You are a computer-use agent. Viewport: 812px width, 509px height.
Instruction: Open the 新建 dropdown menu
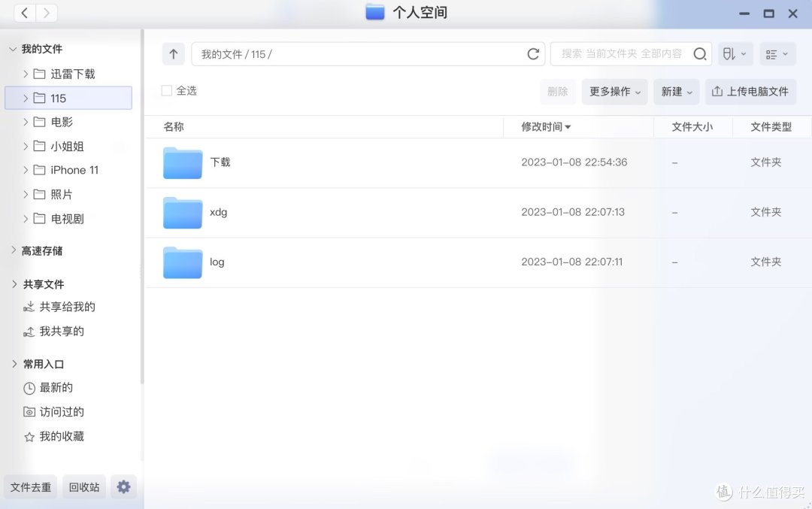click(x=675, y=91)
